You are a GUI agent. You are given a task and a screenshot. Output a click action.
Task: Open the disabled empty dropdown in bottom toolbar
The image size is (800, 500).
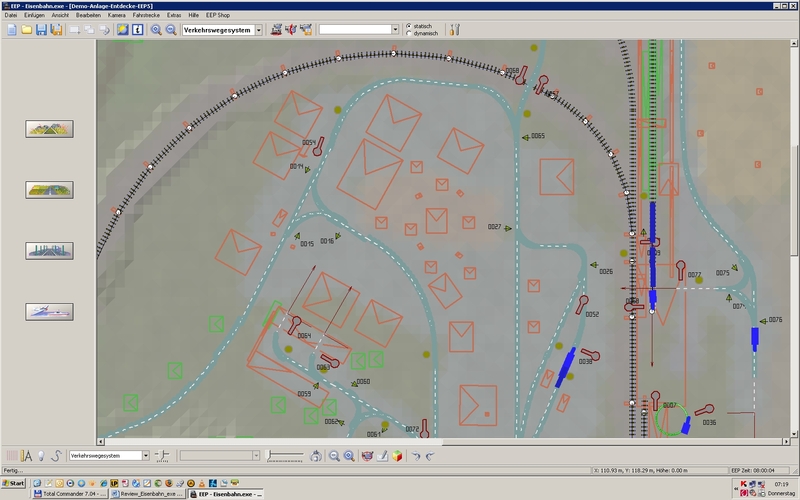[x=256, y=456]
